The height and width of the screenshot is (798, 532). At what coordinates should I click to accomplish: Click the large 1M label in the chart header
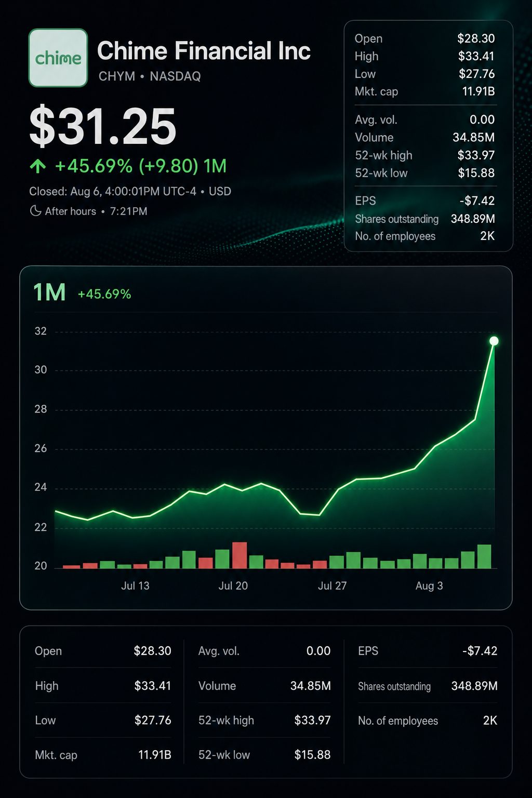tap(49, 292)
